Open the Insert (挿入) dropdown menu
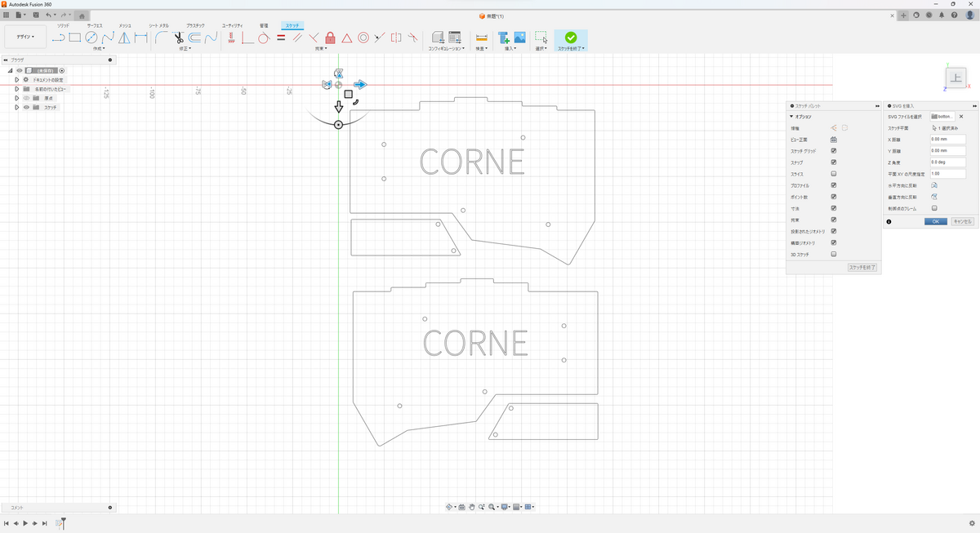Viewport: 980px width, 533px height. [510, 48]
